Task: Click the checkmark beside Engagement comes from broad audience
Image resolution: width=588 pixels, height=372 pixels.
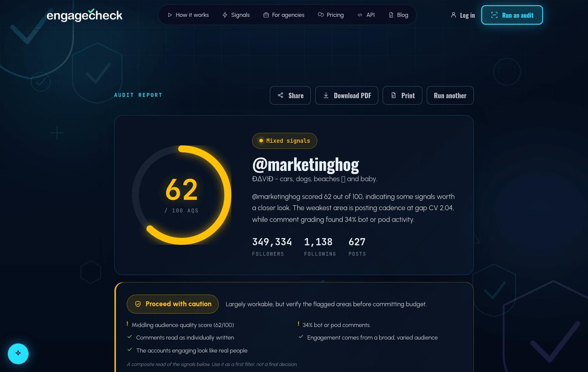Action: pos(300,337)
